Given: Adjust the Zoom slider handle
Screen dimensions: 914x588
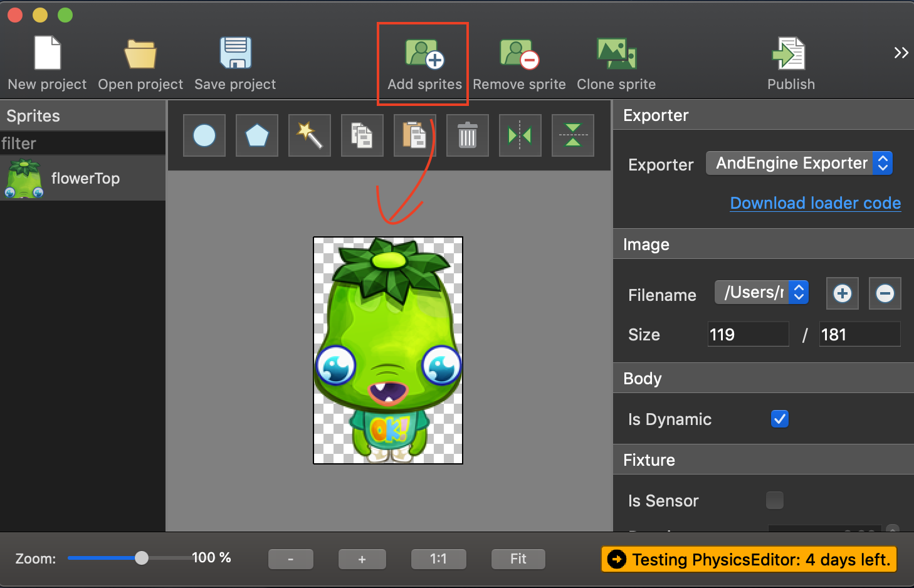Looking at the screenshot, I should tap(142, 558).
